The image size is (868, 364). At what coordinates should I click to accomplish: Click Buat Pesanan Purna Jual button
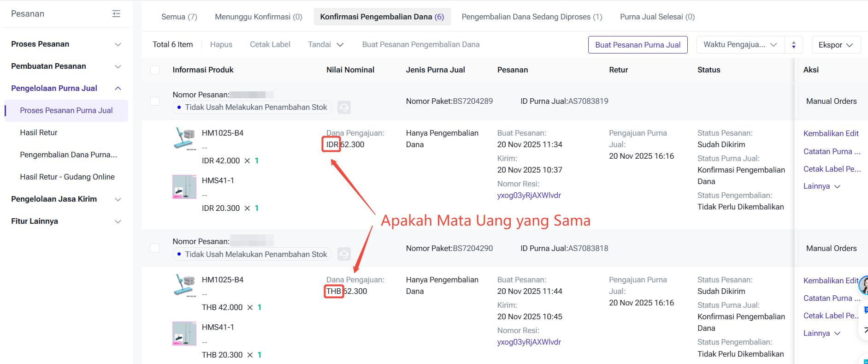pyautogui.click(x=638, y=45)
